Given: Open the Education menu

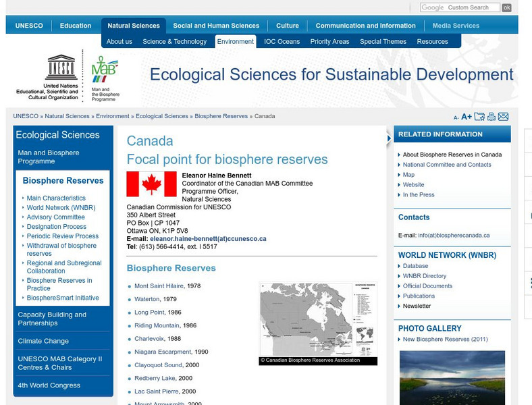Looking at the screenshot, I should [x=76, y=26].
